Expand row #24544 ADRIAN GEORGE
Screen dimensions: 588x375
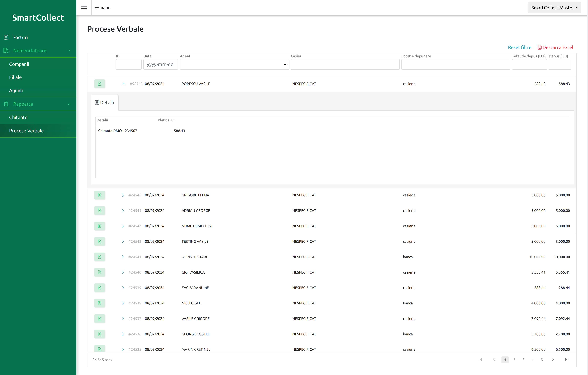click(x=123, y=211)
